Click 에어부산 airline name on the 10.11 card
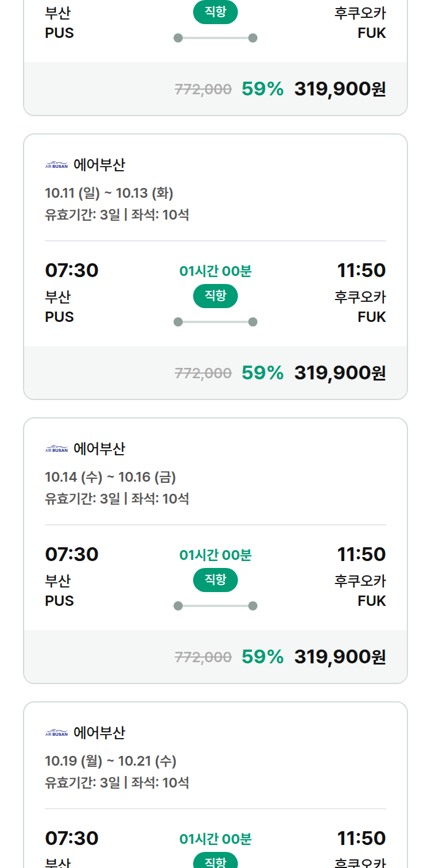Viewport: 431px width, 868px height. 99,166
